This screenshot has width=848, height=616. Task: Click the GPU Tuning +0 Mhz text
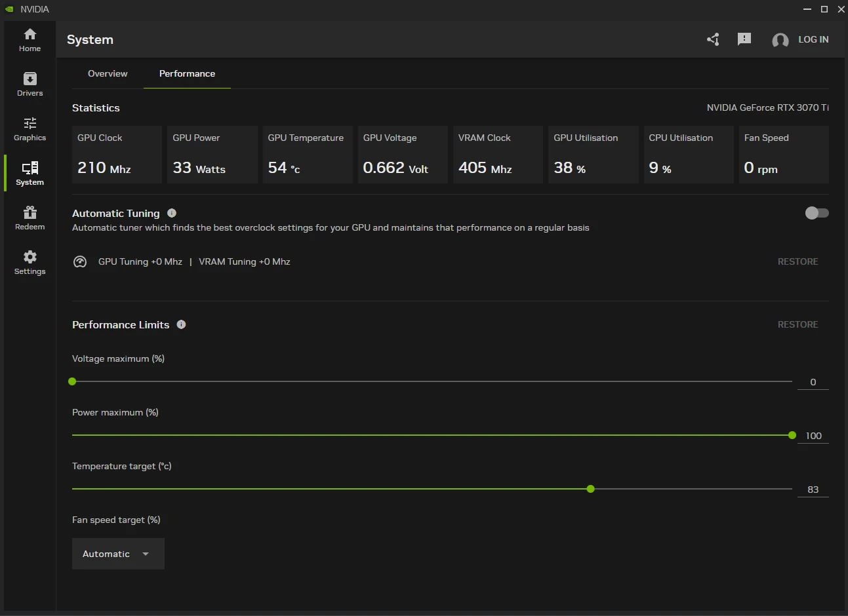[x=140, y=261]
